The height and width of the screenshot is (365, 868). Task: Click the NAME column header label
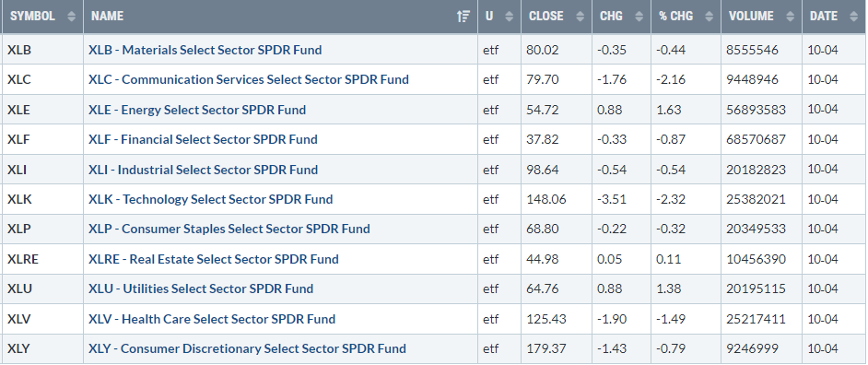(x=108, y=17)
